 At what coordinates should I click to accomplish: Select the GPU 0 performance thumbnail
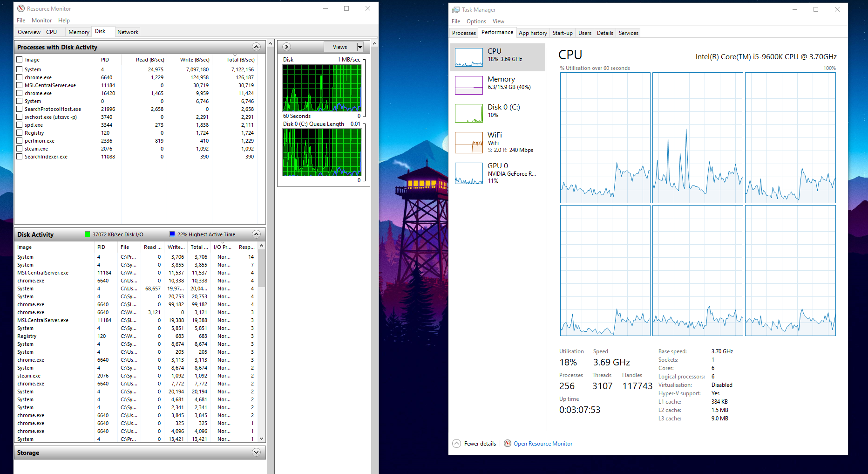469,173
